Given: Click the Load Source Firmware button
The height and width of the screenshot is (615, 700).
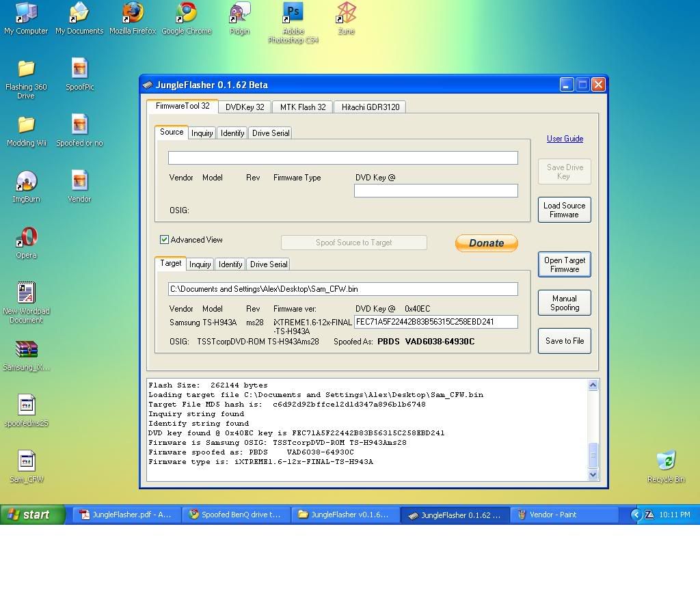Looking at the screenshot, I should click(x=564, y=210).
